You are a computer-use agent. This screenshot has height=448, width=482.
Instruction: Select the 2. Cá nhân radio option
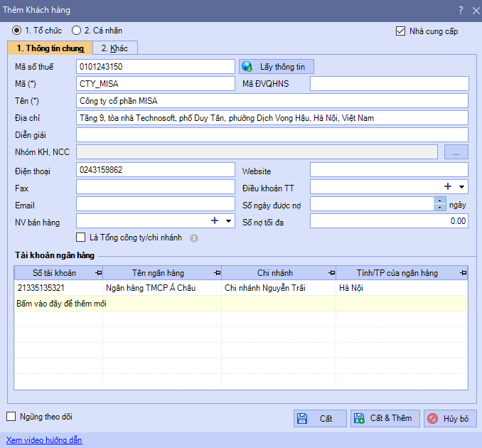(x=77, y=31)
